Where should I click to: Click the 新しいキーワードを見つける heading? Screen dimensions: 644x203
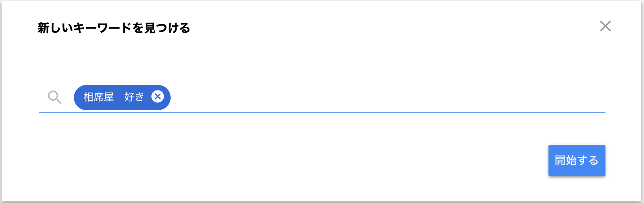click(x=114, y=28)
